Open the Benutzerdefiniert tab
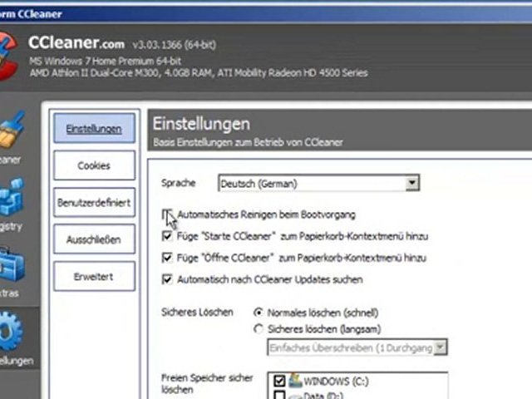 (94, 203)
